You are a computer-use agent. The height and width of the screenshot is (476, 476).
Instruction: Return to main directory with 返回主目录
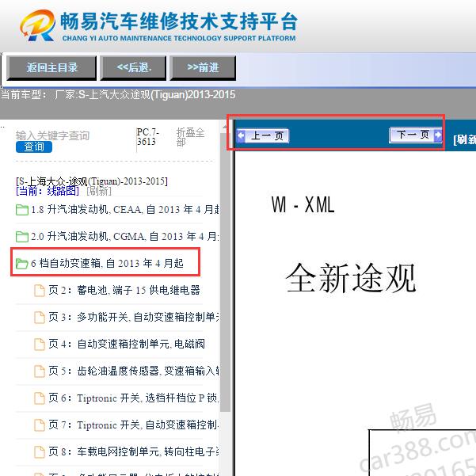[x=51, y=67]
